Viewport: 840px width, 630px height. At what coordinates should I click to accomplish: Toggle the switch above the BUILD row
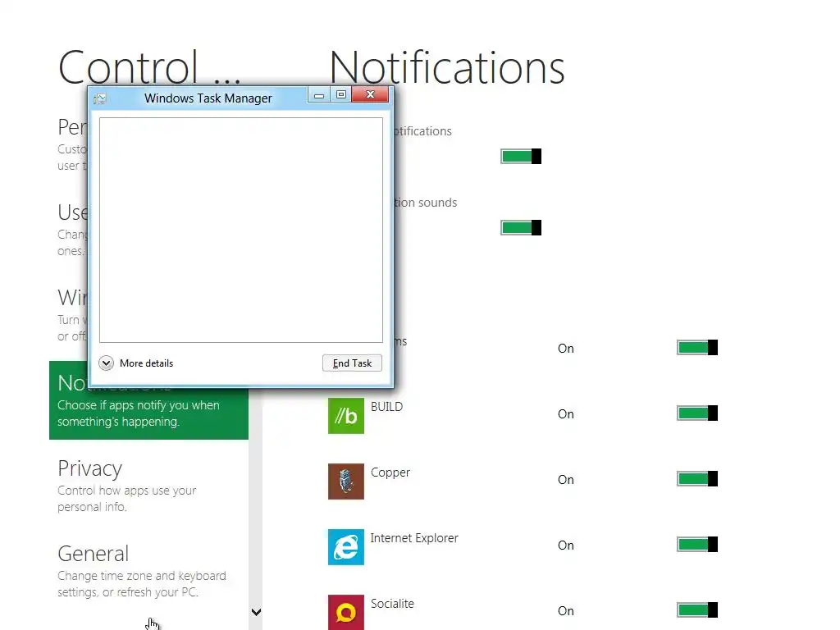697,347
